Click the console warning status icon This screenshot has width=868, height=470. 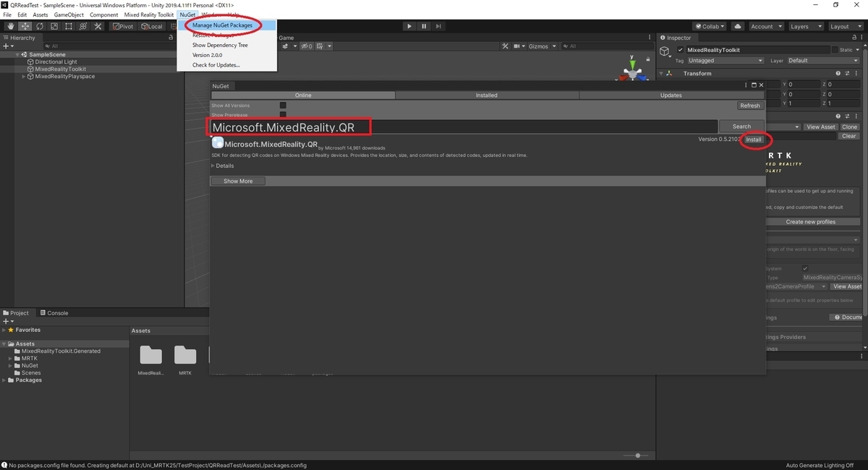pyautogui.click(x=4, y=466)
